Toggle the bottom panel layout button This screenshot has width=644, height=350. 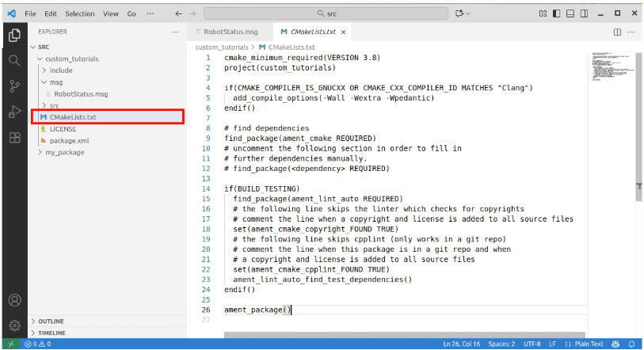[x=570, y=13]
